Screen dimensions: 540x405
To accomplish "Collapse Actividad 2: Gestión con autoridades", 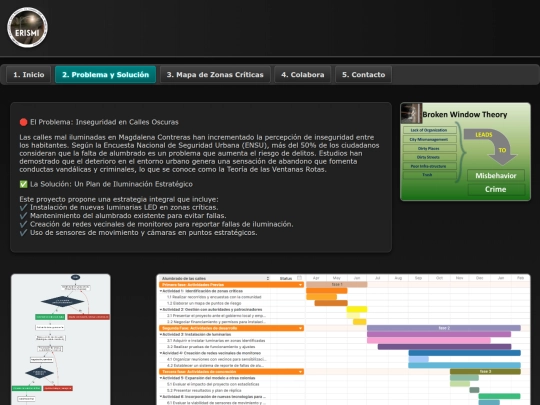I will [x=161, y=310].
